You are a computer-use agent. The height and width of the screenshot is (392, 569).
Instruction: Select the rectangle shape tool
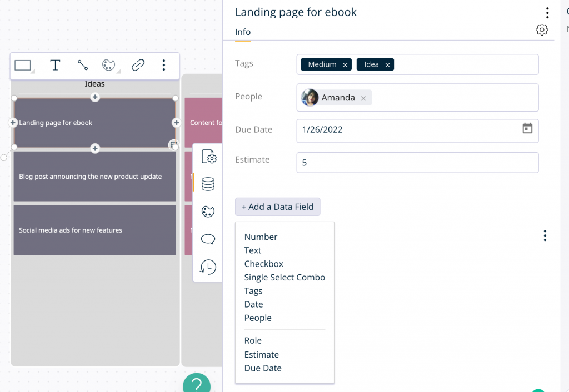click(23, 66)
